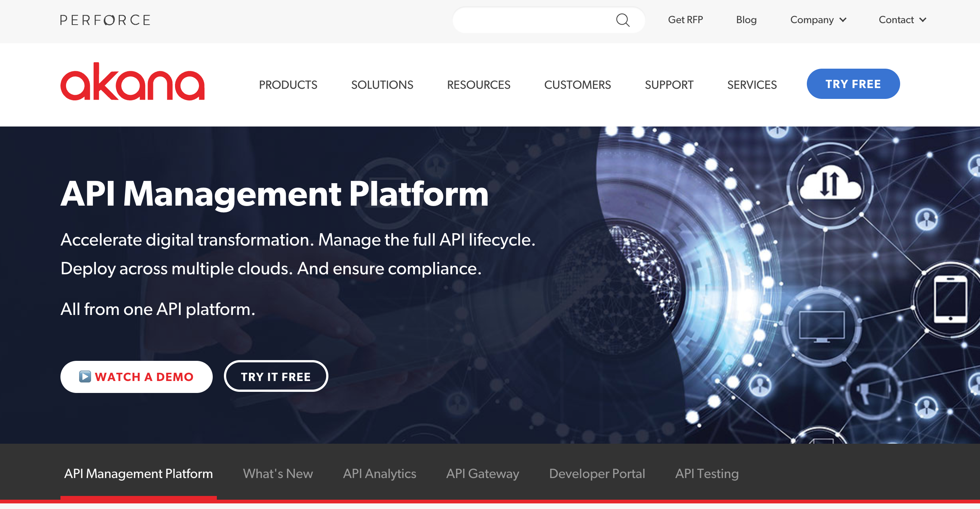Screen dimensions: 980x509
Task: Open the Get RFP link
Action: coord(685,20)
